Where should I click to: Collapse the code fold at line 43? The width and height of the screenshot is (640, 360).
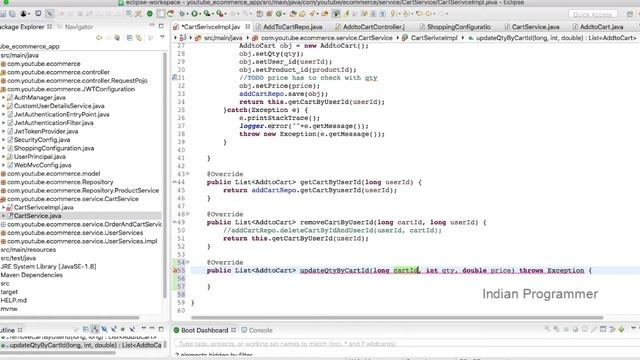[x=188, y=174]
